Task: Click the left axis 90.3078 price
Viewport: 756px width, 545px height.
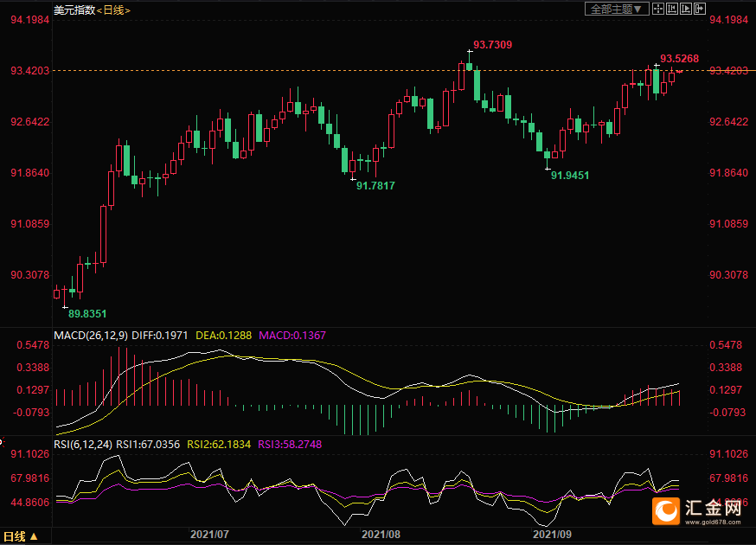Action: click(30, 275)
